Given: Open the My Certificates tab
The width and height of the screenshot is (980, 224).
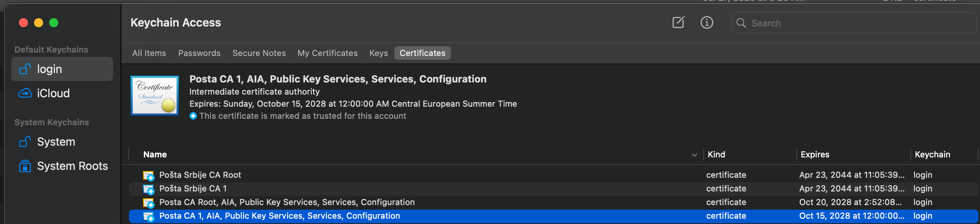Looking at the screenshot, I should (x=327, y=53).
